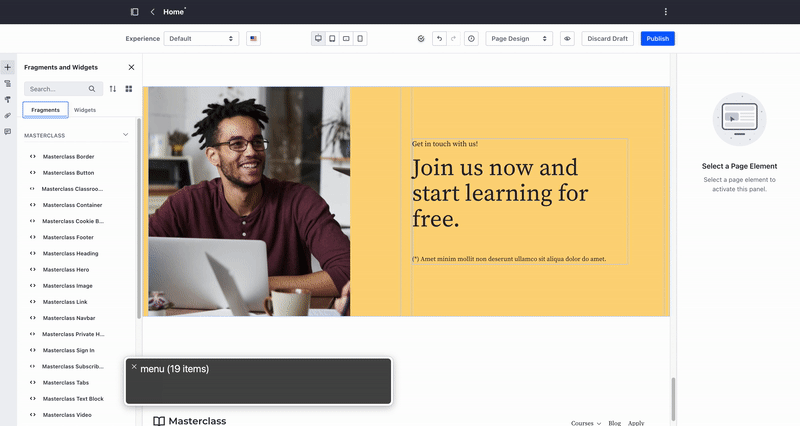Select Masterclass Footer fragment
The image size is (800, 426).
(68, 237)
